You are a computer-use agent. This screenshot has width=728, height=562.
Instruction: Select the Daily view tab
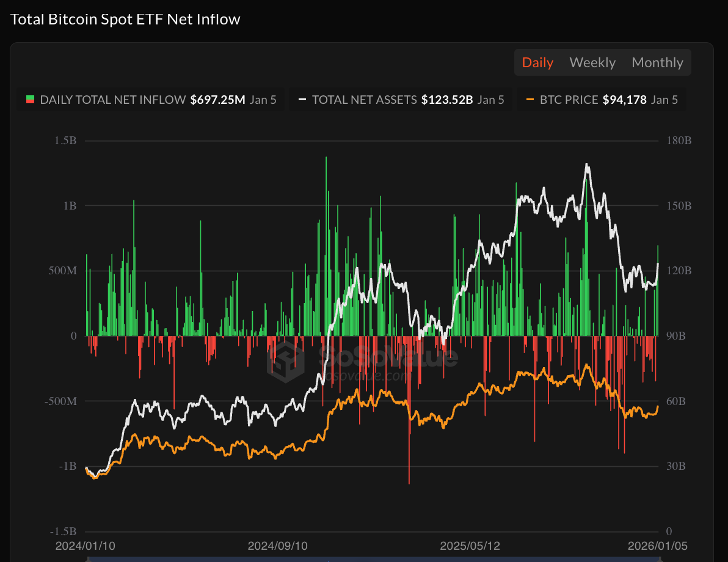coord(537,62)
